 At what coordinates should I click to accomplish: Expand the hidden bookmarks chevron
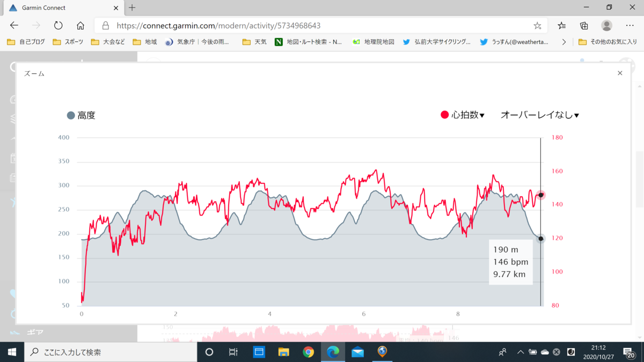click(563, 42)
